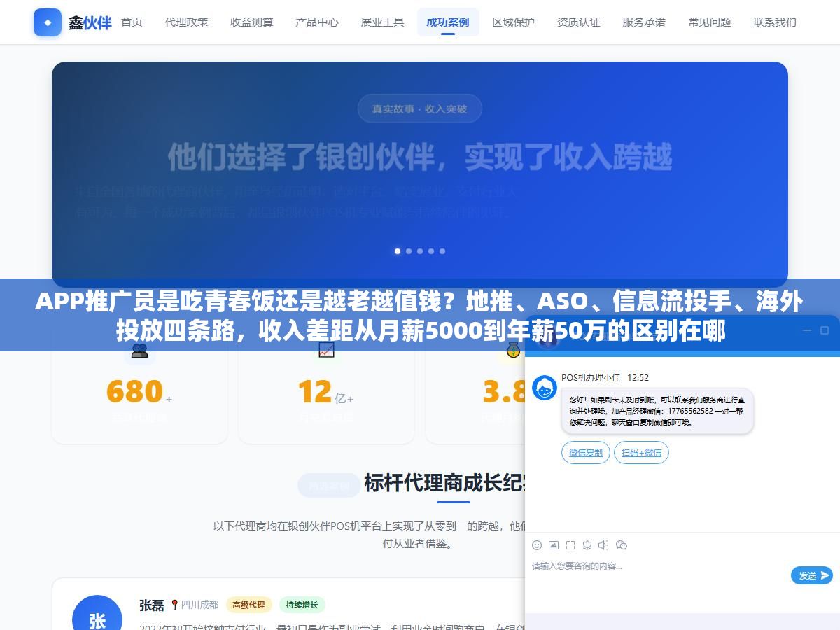Viewport: 840px width, 630px height.
Task: Click the 张磊 name on the agent card
Action: click(152, 605)
